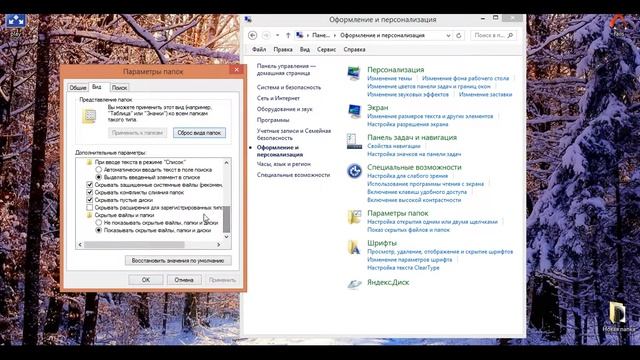The height and width of the screenshot is (360, 640).
Task: Select the Вид tab in folder options
Action: tap(97, 87)
